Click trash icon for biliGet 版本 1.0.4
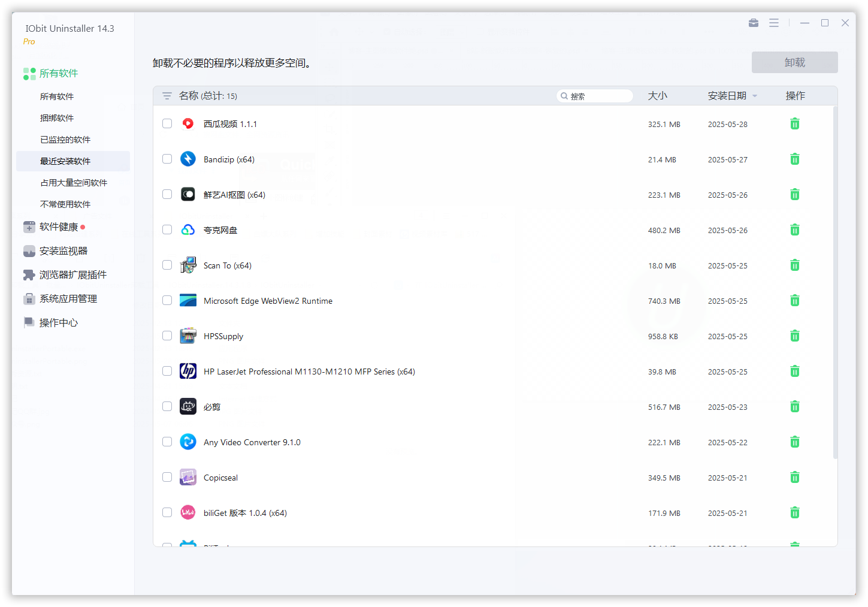Screen dimensions: 868x607 pyautogui.click(x=795, y=513)
